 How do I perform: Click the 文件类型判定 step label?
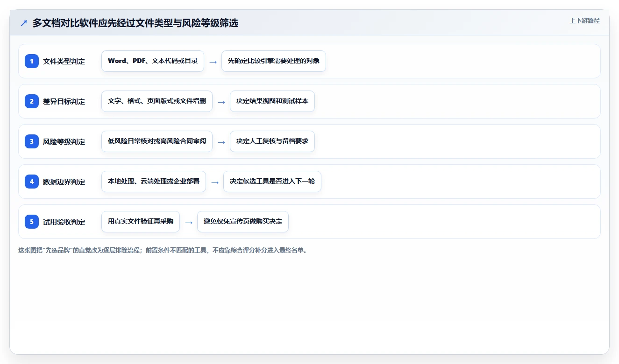(x=64, y=61)
